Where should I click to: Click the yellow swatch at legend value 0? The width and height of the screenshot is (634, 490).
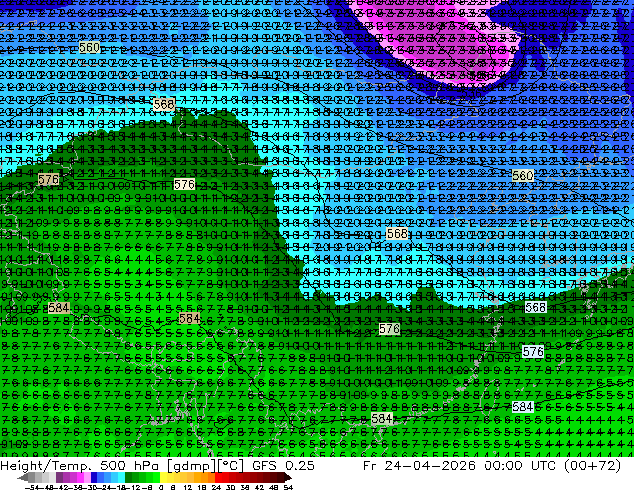(x=163, y=477)
